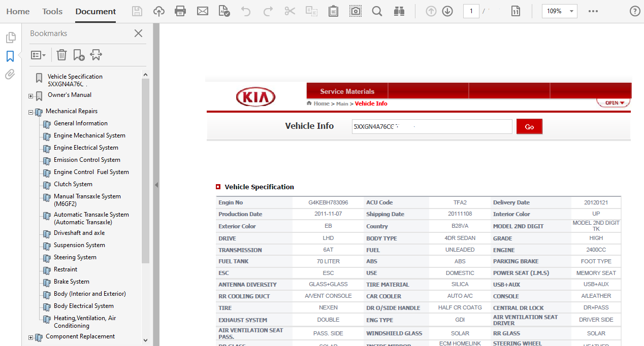Screen dimensions: 644x346
Task: Go to next page arrow
Action: coord(447,11)
